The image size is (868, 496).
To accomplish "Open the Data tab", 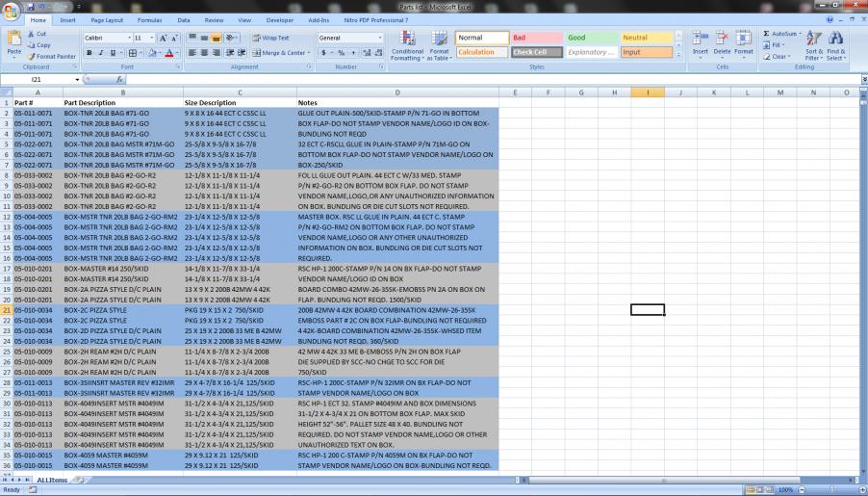I will pos(184,20).
